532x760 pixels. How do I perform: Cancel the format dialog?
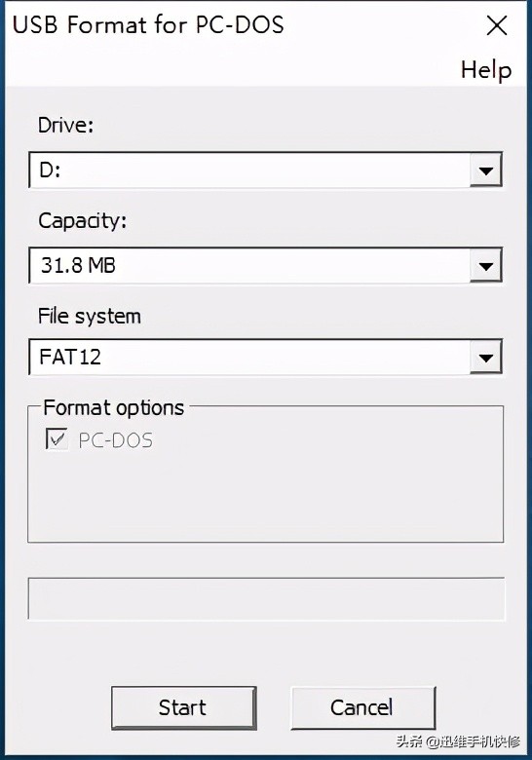(x=362, y=707)
